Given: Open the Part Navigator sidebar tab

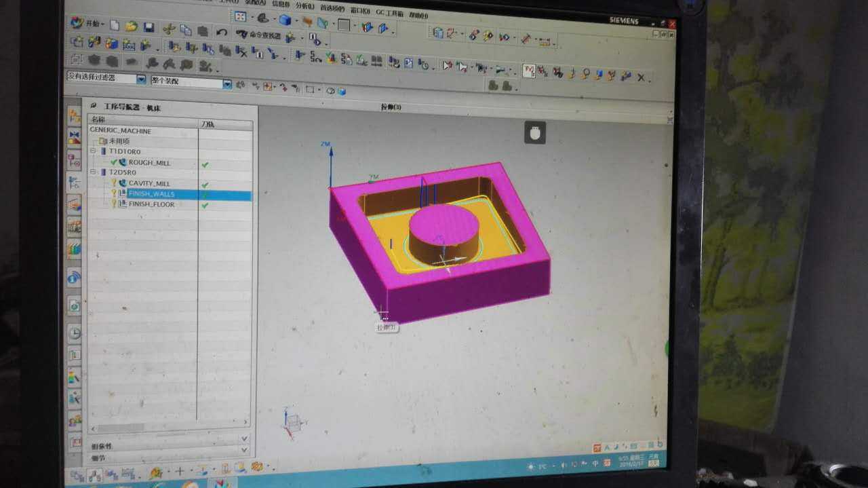Looking at the screenshot, I should (x=74, y=161).
